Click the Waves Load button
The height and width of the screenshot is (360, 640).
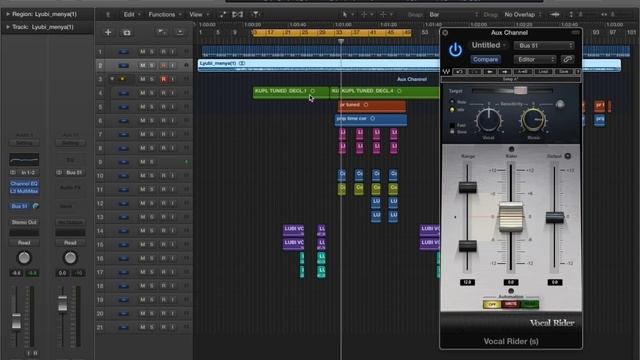coord(543,71)
